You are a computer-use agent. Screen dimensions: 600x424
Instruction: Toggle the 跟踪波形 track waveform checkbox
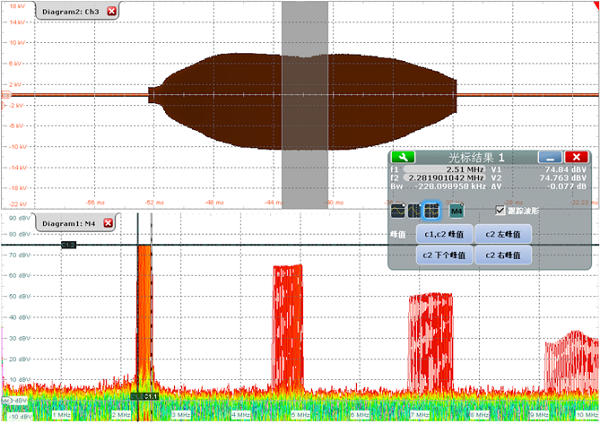click(501, 210)
